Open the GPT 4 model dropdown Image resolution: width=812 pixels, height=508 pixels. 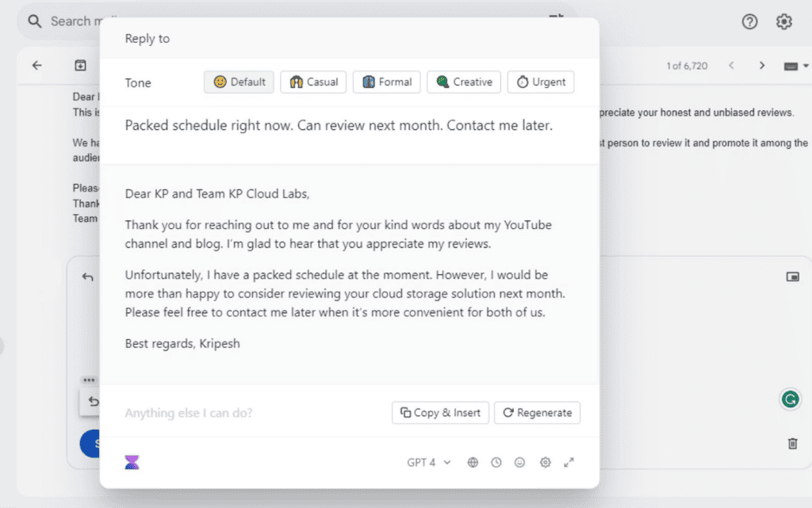[429, 463]
